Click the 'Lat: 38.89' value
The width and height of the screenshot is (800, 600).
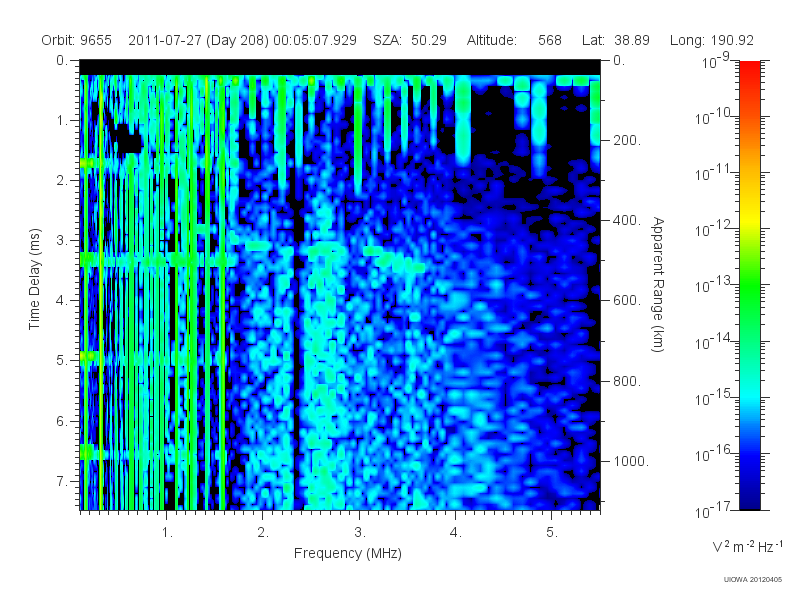(x=615, y=40)
